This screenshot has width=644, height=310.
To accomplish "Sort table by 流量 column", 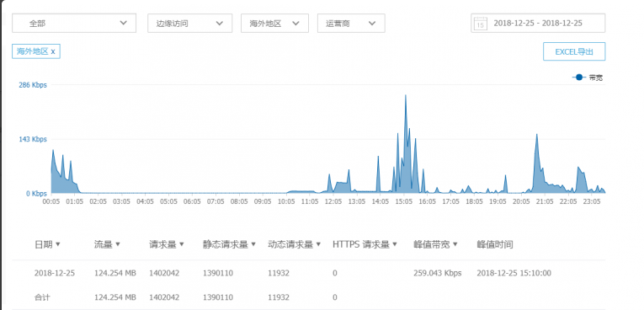I will [x=107, y=244].
